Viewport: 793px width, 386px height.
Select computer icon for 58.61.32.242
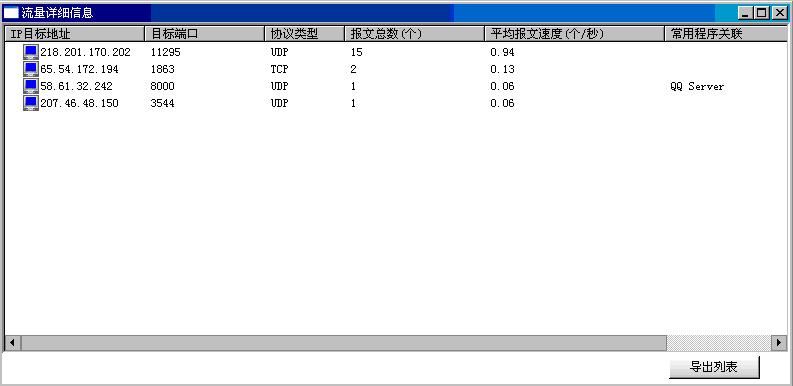point(31,87)
